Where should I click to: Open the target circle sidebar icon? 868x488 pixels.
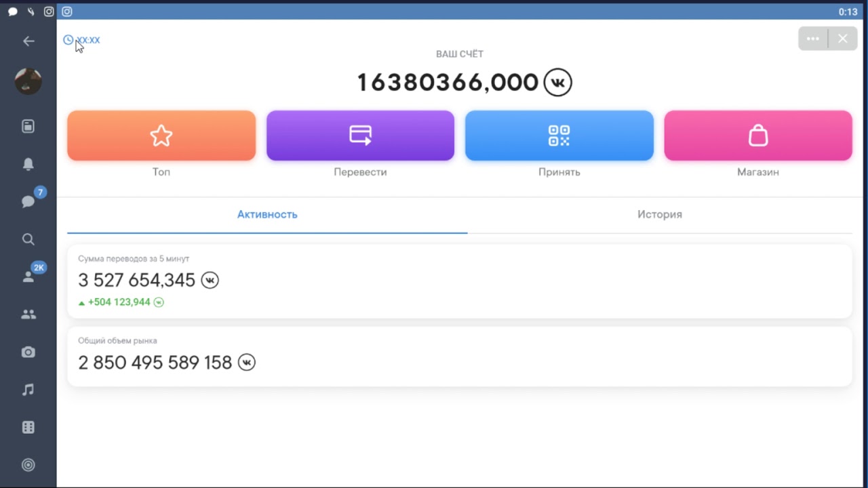[28, 465]
